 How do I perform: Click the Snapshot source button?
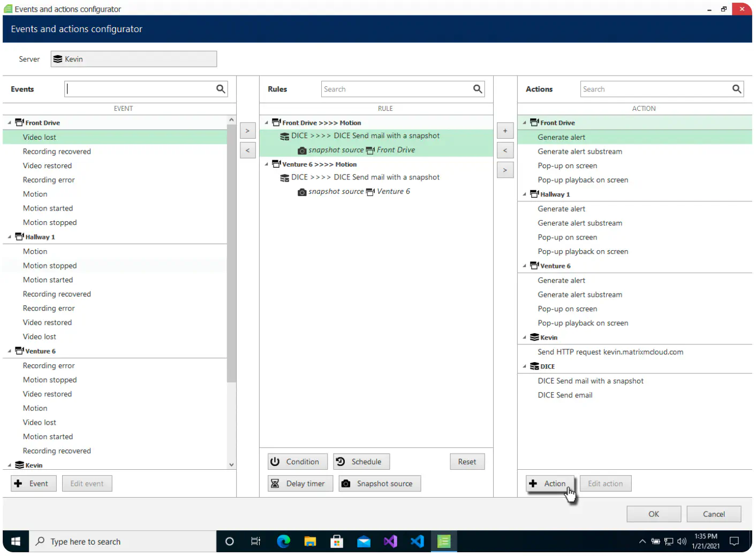click(380, 483)
